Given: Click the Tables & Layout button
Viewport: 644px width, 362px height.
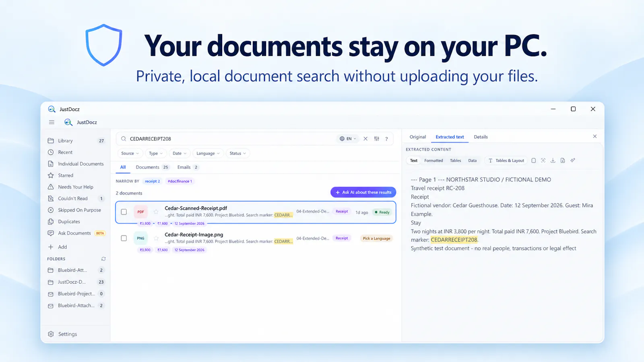Looking at the screenshot, I should pos(506,160).
